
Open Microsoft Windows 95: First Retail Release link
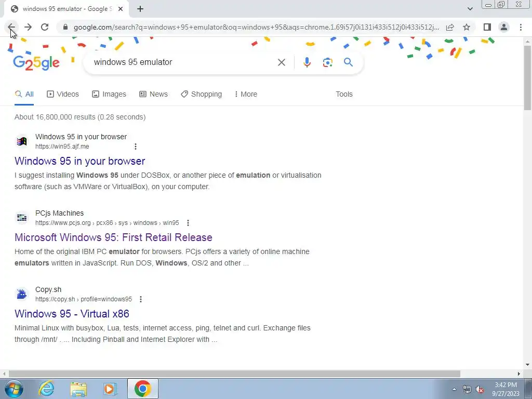pos(113,237)
